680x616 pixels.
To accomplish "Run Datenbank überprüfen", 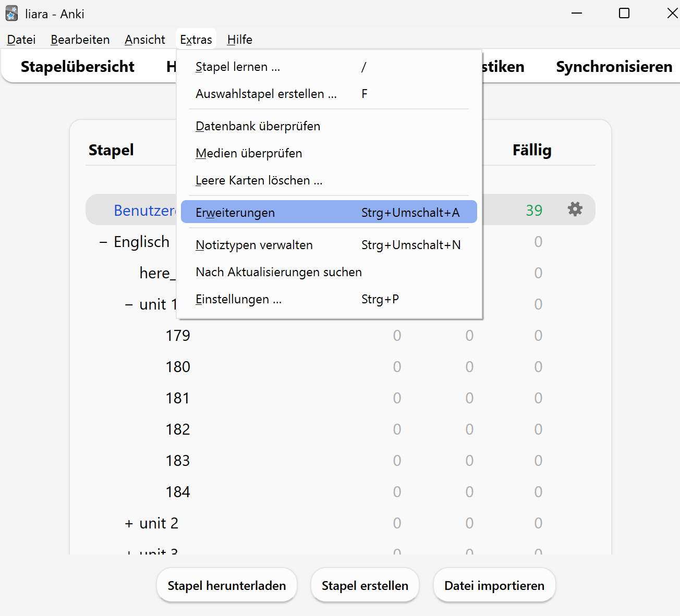I will click(x=329, y=126).
